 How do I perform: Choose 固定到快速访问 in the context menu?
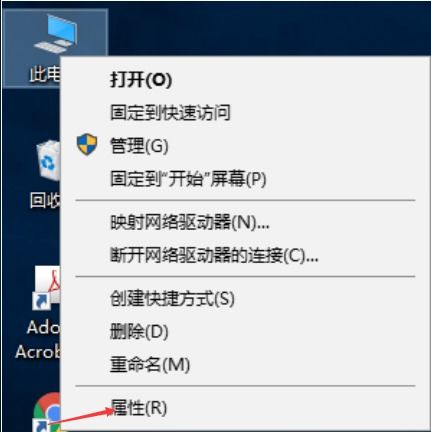tap(170, 112)
